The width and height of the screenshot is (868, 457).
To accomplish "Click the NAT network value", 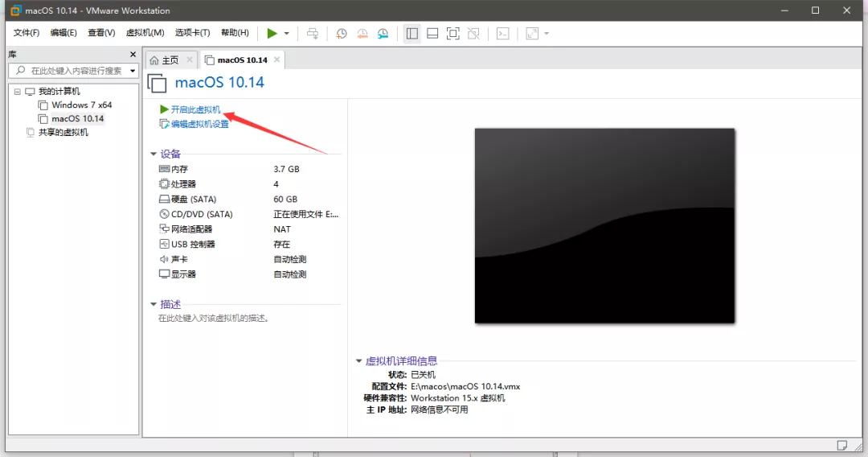I will click(x=282, y=228).
